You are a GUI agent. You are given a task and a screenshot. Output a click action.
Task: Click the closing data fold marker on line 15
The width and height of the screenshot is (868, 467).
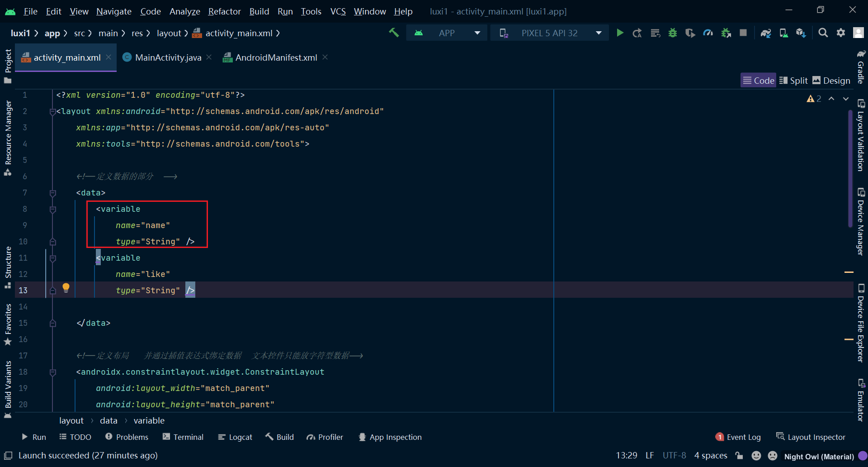pos(53,324)
